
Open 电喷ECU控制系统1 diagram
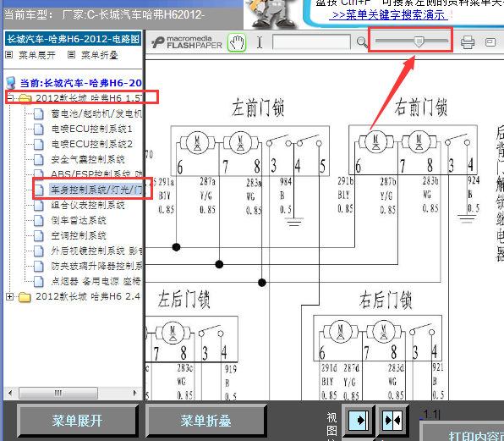point(91,129)
